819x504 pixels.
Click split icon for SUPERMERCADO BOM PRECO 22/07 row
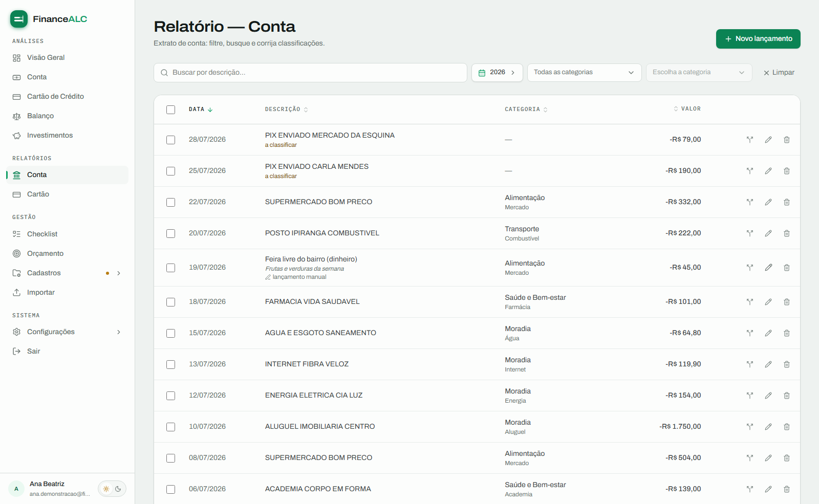[x=750, y=202]
